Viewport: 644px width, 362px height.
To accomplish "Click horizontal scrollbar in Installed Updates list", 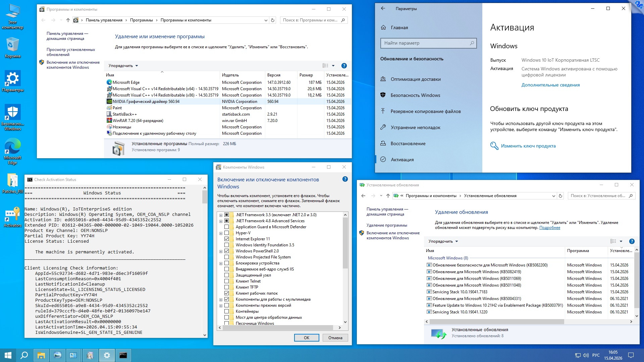I will tap(496, 321).
